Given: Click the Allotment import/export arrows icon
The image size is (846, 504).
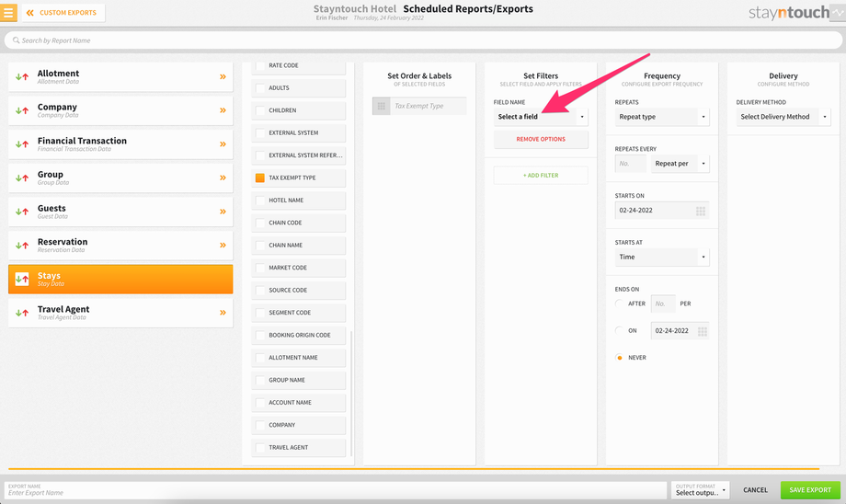Looking at the screenshot, I should coord(22,77).
